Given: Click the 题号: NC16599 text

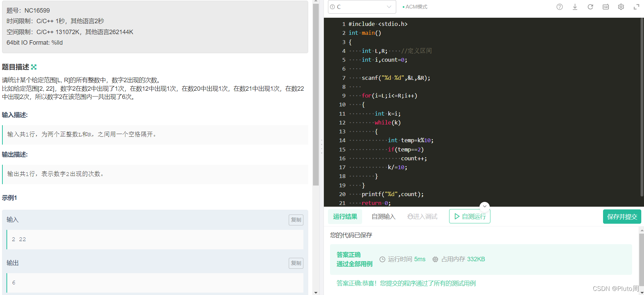Looking at the screenshot, I should click(x=28, y=11).
